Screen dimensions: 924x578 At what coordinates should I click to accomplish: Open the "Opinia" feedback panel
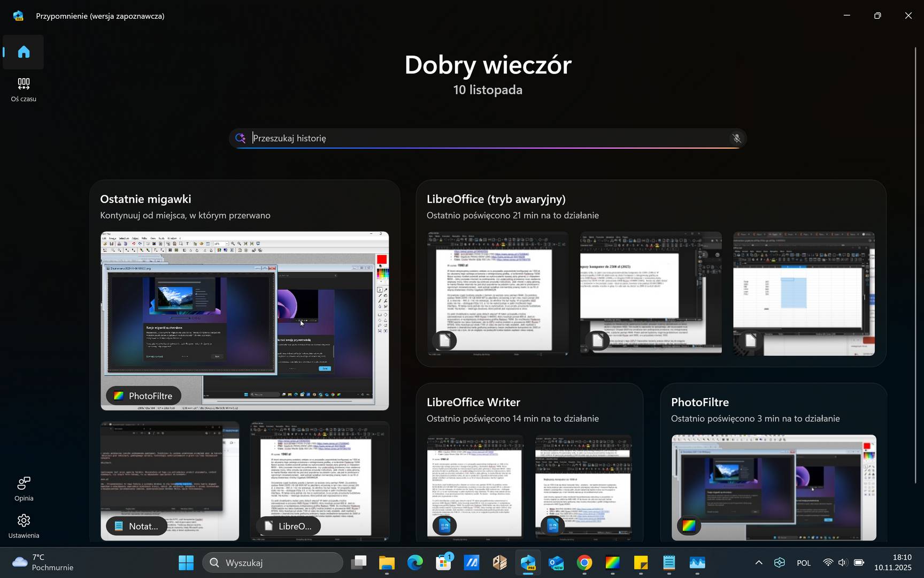pyautogui.click(x=23, y=489)
